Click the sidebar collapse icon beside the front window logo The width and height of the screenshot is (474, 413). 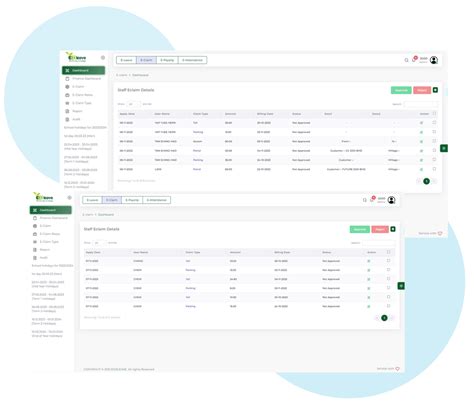click(69, 198)
